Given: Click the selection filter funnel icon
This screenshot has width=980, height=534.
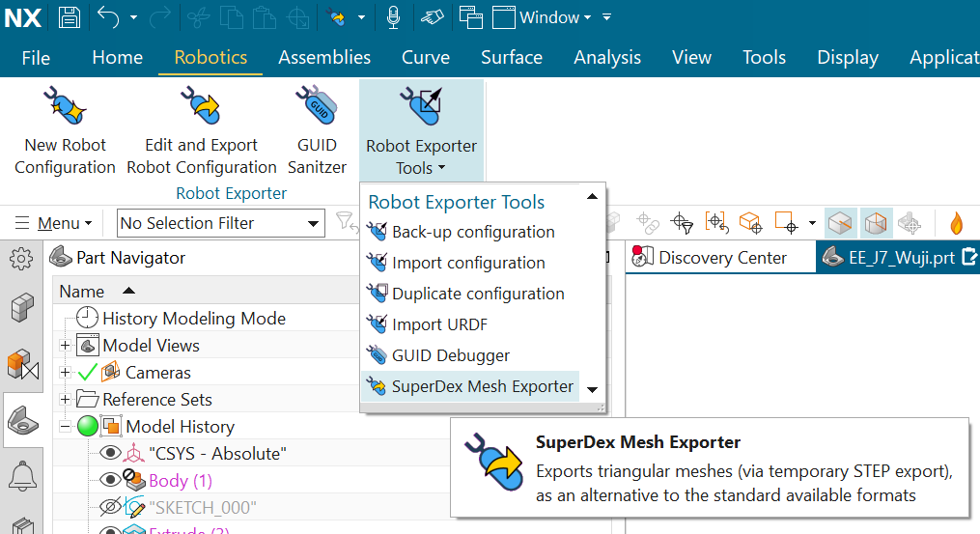Looking at the screenshot, I should tap(346, 223).
